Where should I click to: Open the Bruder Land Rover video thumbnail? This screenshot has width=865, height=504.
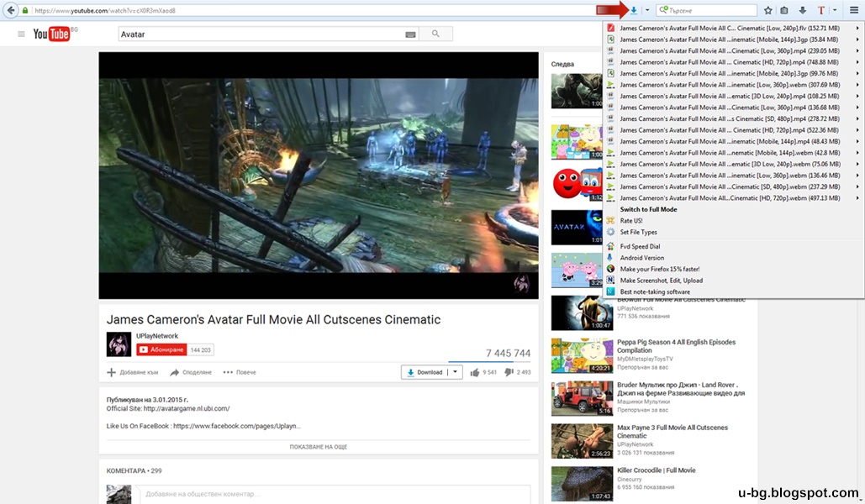[x=582, y=398]
